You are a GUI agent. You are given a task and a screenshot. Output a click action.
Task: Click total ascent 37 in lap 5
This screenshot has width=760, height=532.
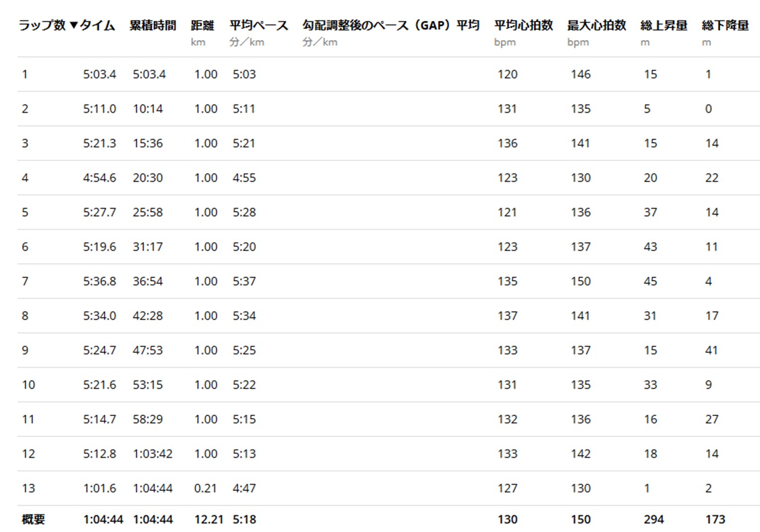(x=650, y=212)
